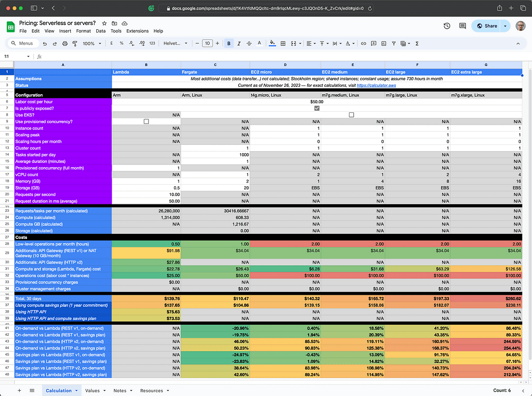The width and height of the screenshot is (532, 396).
Task: Insert link using chain icon
Action: 363,44
